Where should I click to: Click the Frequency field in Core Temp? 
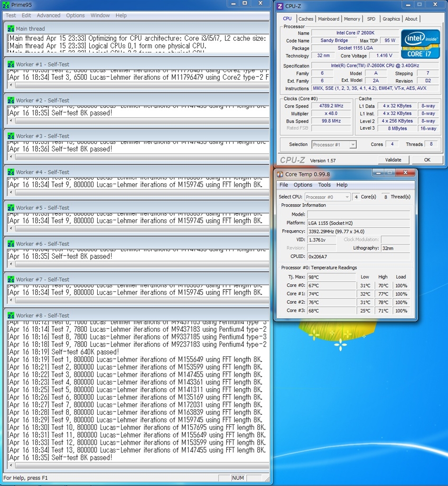click(358, 232)
